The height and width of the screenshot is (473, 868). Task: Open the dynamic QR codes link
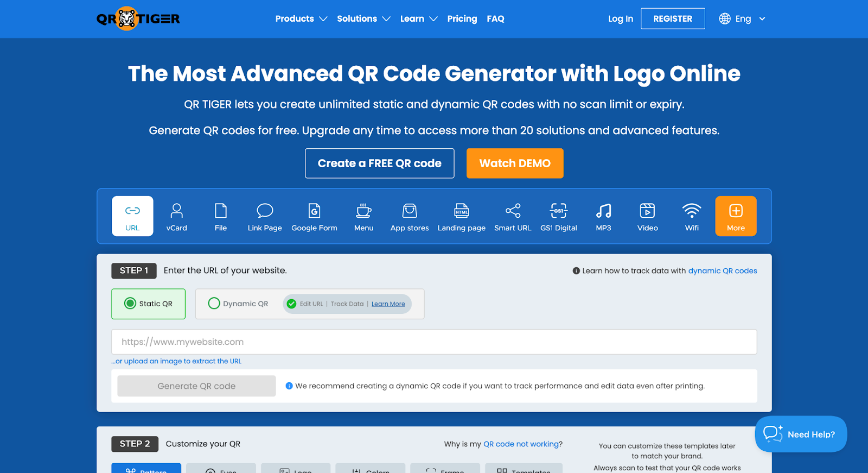tap(723, 271)
